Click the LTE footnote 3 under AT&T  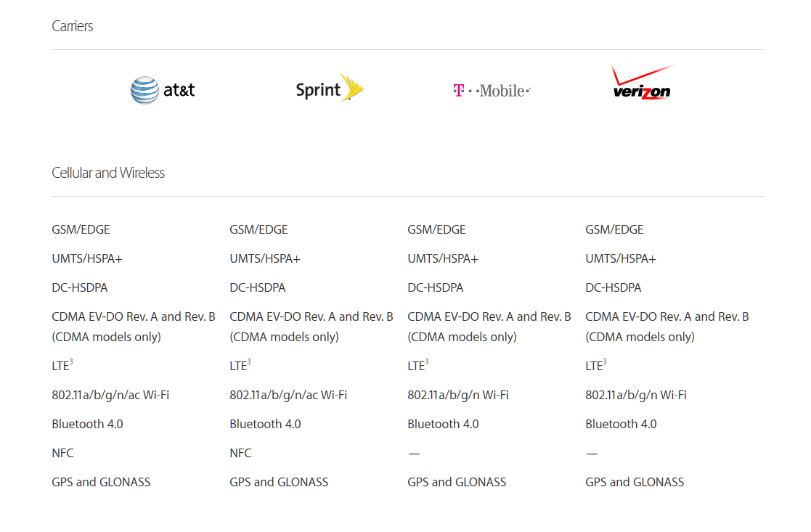pyautogui.click(x=71, y=362)
